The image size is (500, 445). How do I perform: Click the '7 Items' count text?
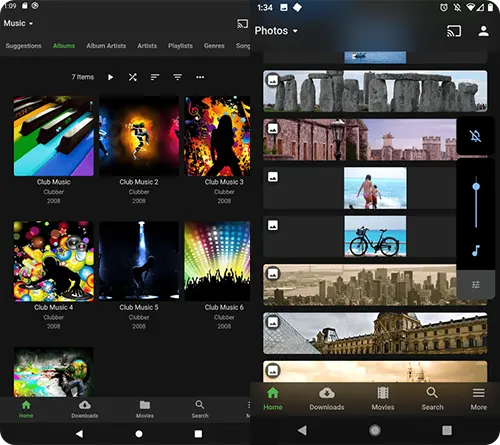tap(83, 77)
